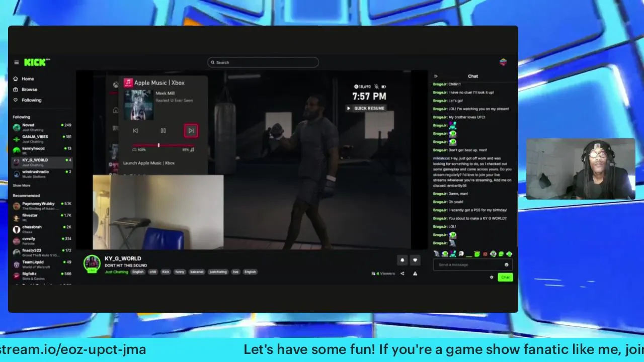Open Following in sidebar
The image size is (644, 362).
pos(31,100)
